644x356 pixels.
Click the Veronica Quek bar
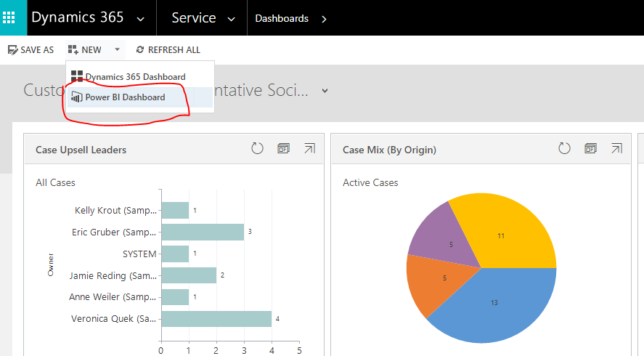(216, 319)
